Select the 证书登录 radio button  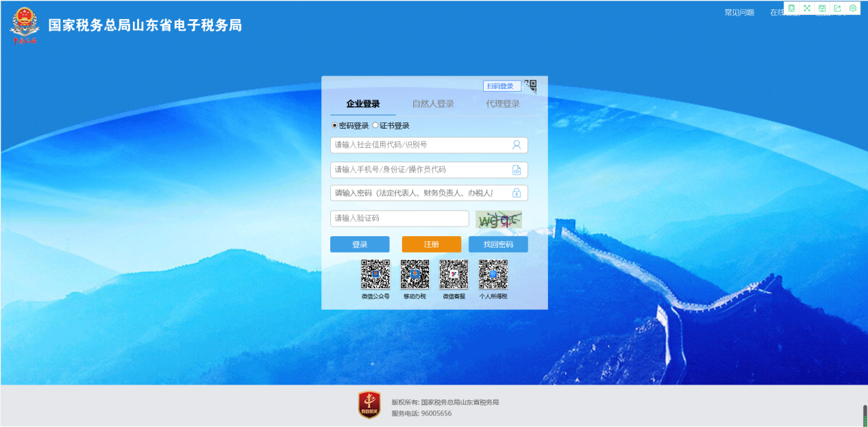click(375, 125)
